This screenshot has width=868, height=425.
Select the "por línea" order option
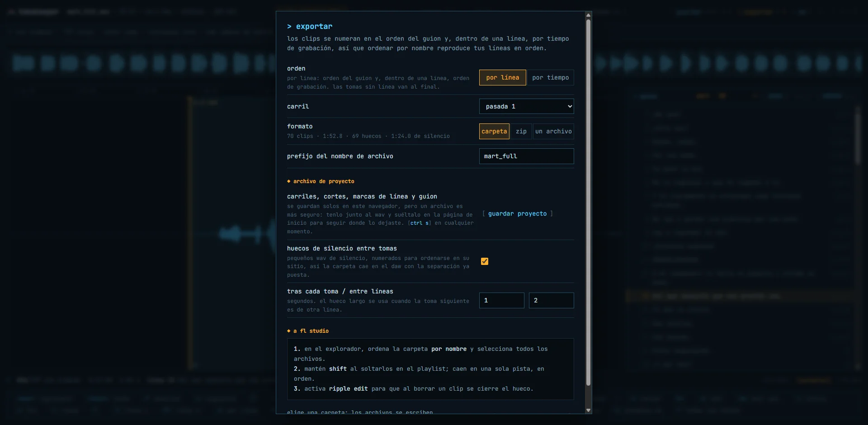tap(503, 78)
